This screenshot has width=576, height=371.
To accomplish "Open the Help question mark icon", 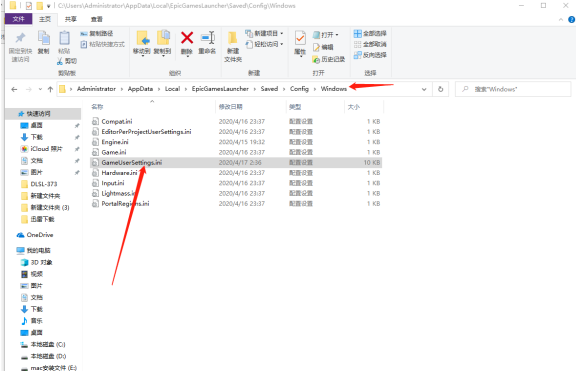I will click(x=572, y=19).
